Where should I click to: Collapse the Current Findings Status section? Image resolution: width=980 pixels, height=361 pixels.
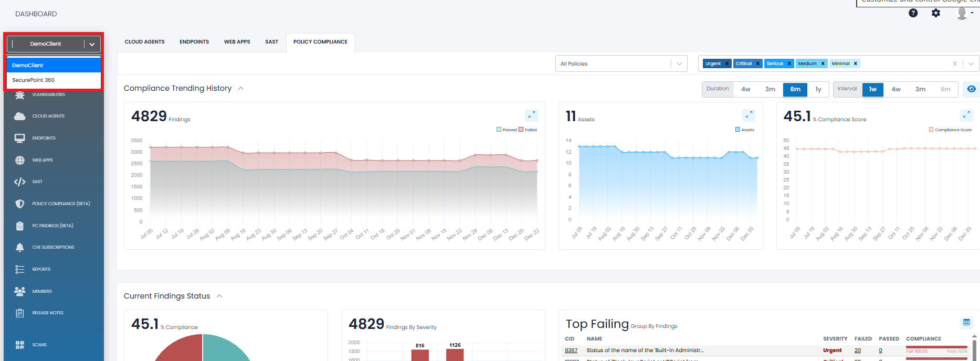pos(219,296)
